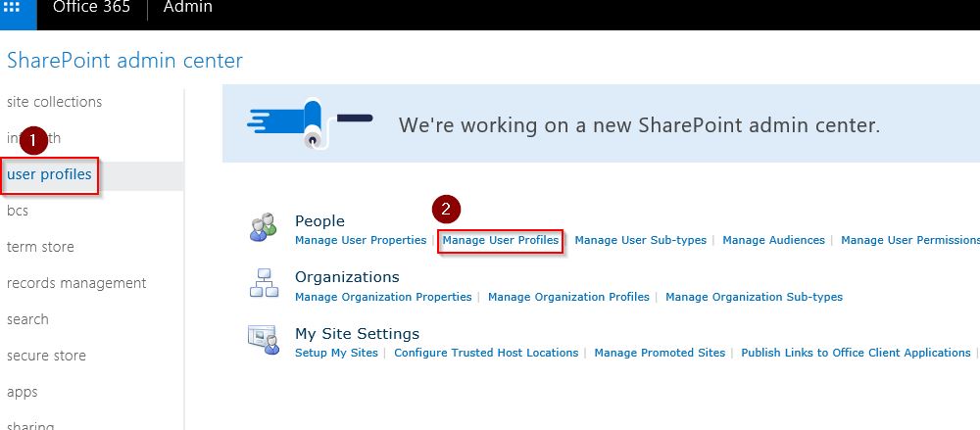The image size is (980, 430).
Task: Open the Office 365 home link
Action: [91, 8]
